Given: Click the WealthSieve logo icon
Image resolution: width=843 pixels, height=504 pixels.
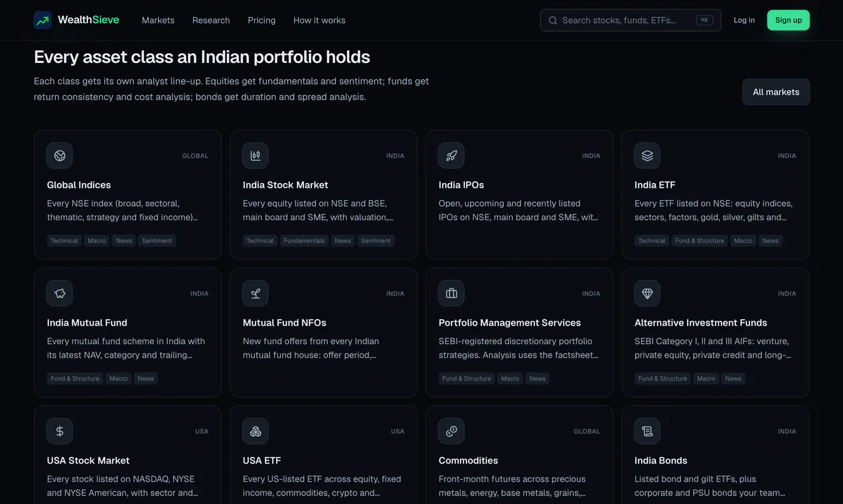Looking at the screenshot, I should click(x=42, y=20).
